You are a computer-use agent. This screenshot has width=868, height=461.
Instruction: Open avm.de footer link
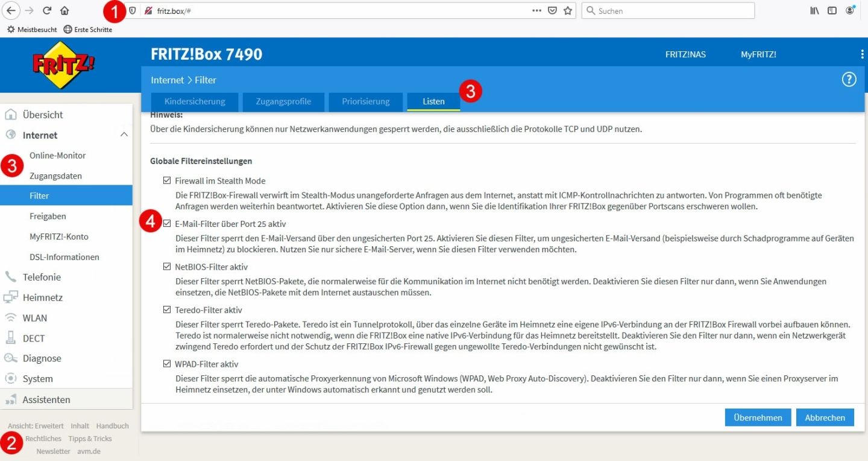click(89, 451)
